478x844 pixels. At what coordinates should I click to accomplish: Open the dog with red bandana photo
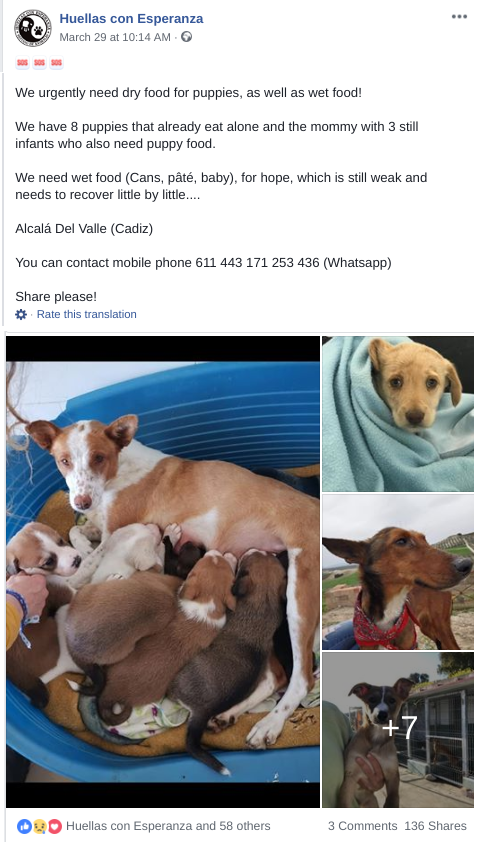(398, 572)
